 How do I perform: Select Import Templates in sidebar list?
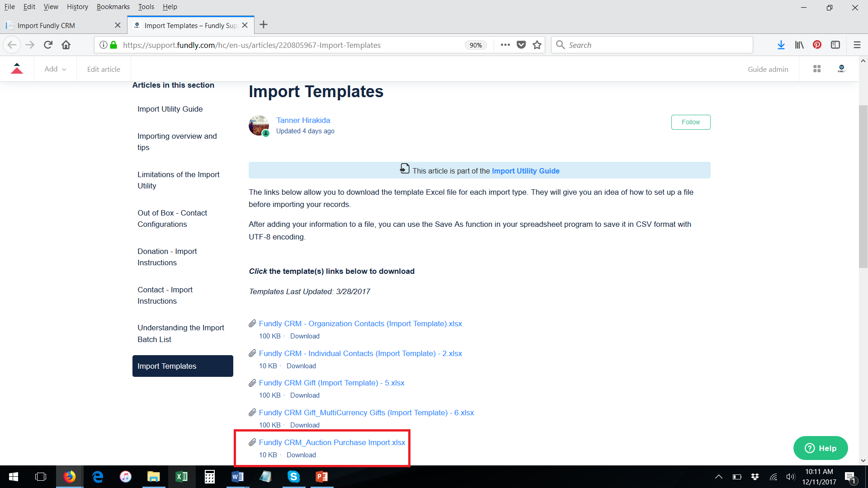point(183,366)
